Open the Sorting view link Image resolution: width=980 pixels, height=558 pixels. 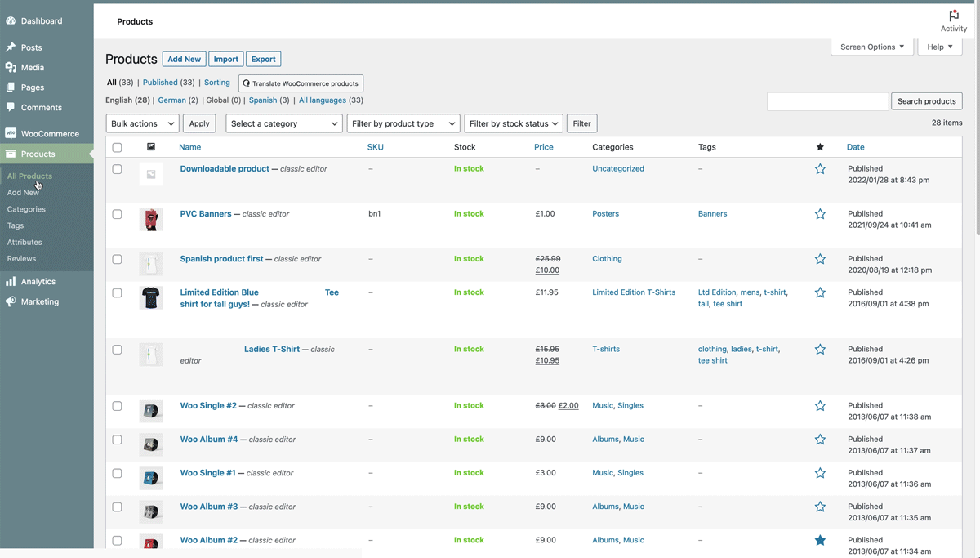(x=217, y=83)
